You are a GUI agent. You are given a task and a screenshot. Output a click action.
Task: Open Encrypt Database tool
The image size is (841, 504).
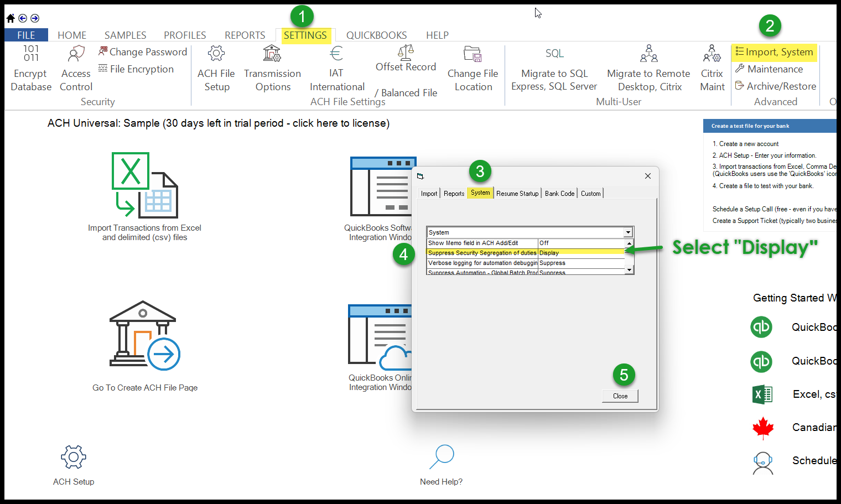click(31, 69)
